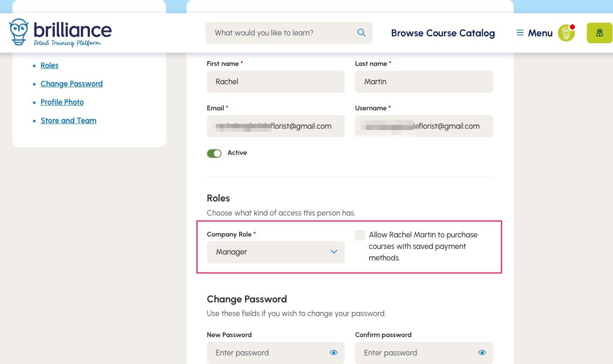Jump to the Roles sidebar link

(50, 65)
